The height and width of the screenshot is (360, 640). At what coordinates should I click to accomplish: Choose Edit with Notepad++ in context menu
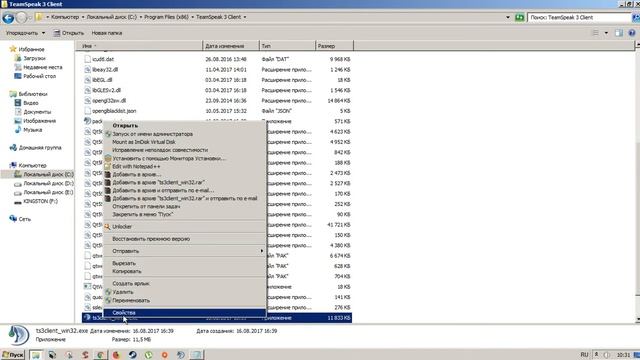coord(184,167)
